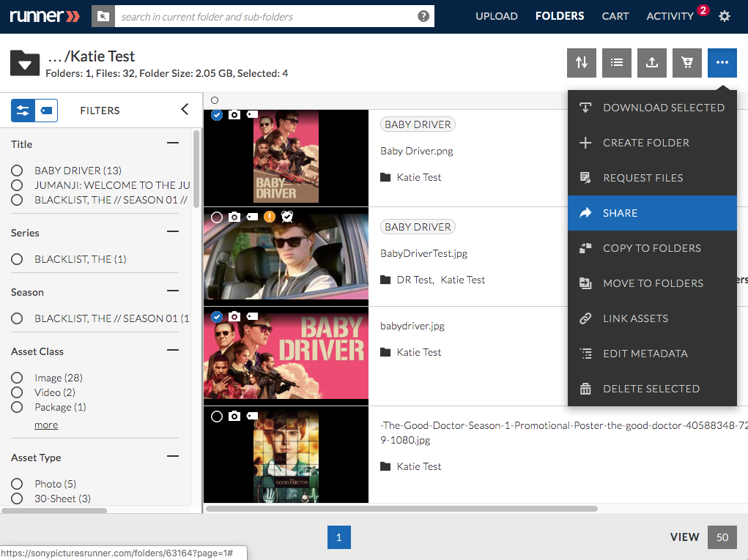Image resolution: width=748 pixels, height=560 pixels.
Task: Deselect the babydriver.jpg checkbox
Action: 217,316
